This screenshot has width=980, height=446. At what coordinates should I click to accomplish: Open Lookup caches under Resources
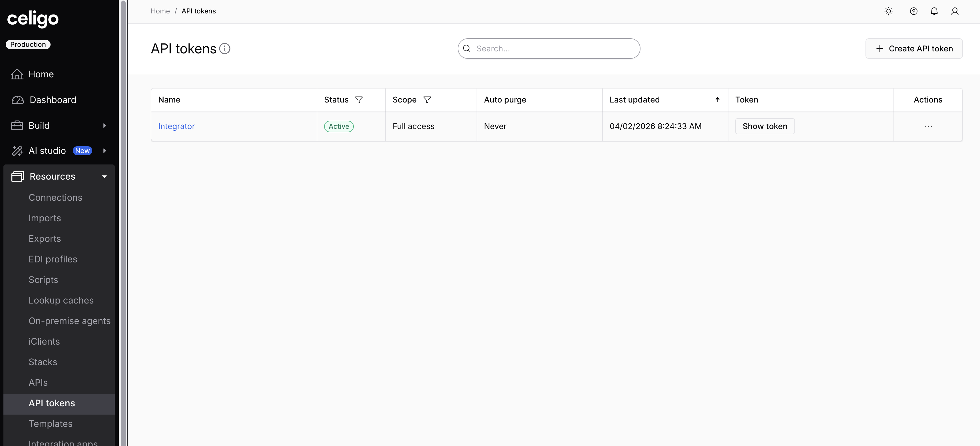(x=61, y=300)
